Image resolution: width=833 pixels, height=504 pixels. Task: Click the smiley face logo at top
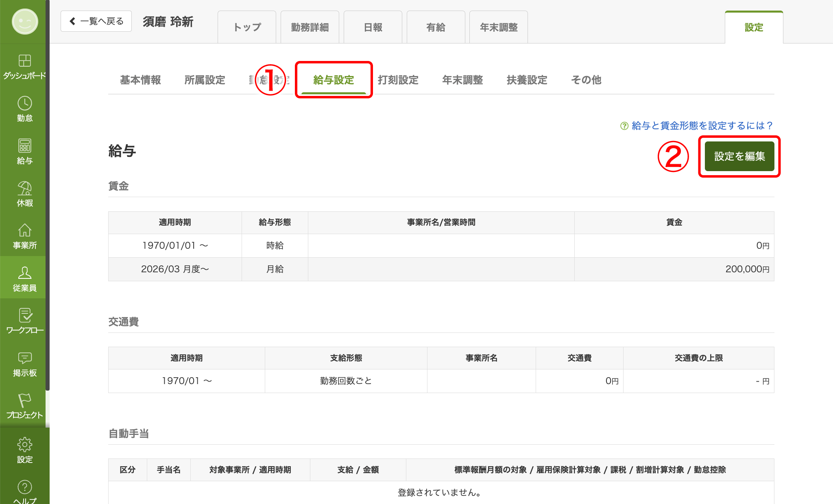(25, 22)
